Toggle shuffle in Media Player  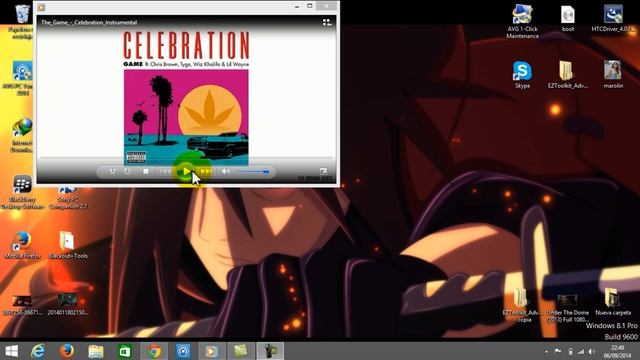click(x=112, y=171)
